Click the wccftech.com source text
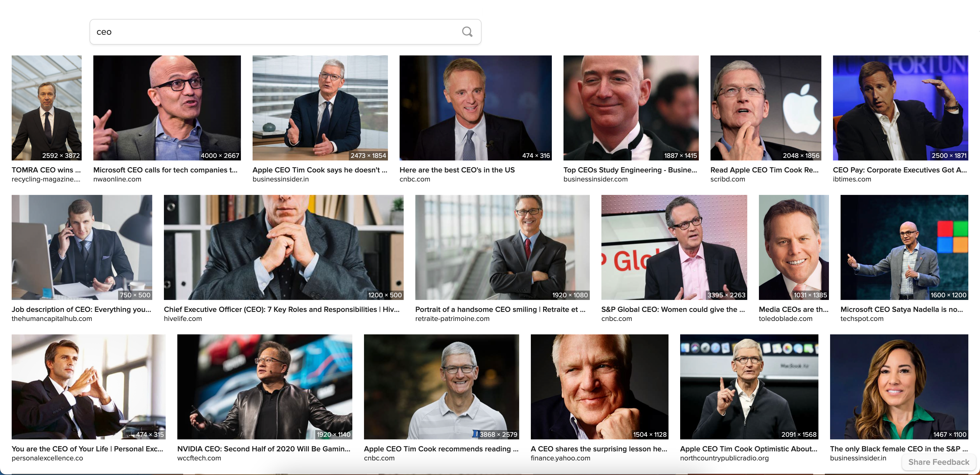 click(x=199, y=458)
